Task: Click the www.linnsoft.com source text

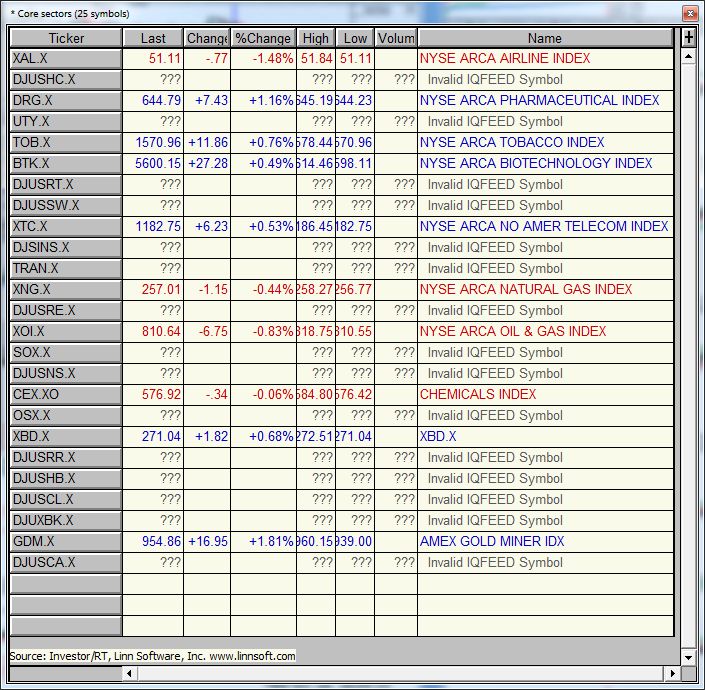Action: coord(253,656)
